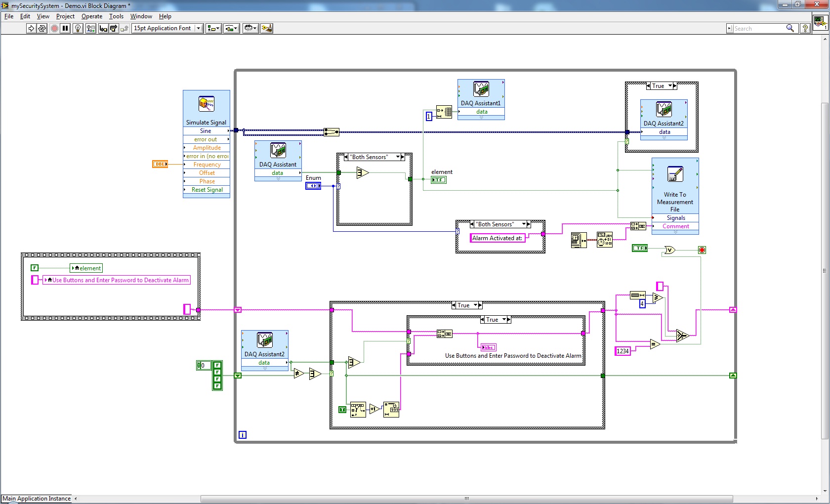This screenshot has height=504, width=830.
Task: Click the loop stop condition terminal
Action: tap(702, 250)
